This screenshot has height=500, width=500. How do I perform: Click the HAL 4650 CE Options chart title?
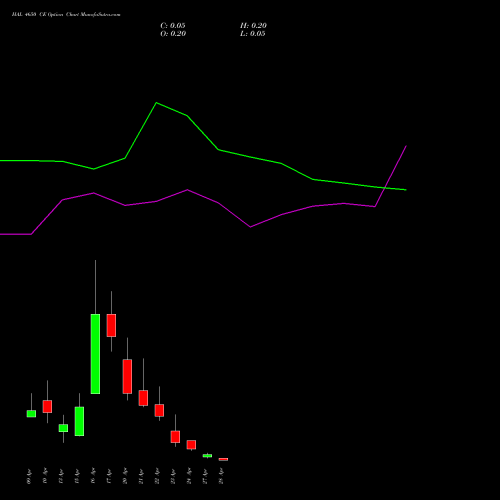(66, 14)
